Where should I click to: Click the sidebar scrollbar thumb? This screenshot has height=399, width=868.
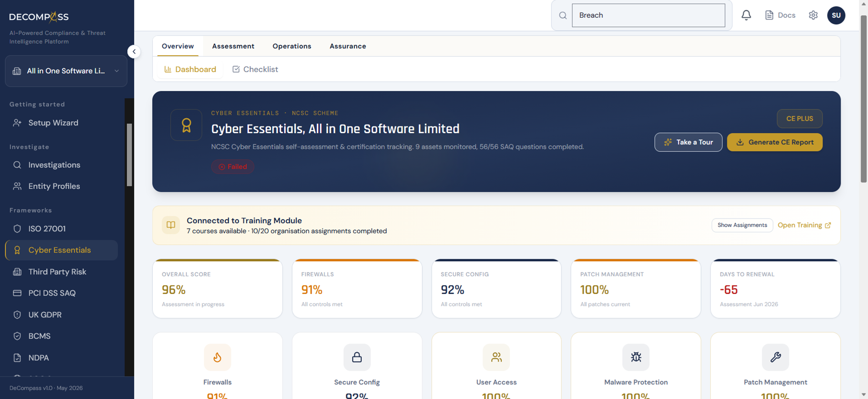[x=129, y=155]
